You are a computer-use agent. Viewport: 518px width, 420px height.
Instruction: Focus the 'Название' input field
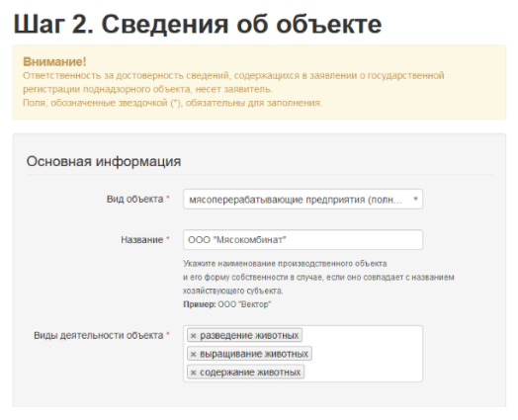pyautogui.click(x=302, y=240)
